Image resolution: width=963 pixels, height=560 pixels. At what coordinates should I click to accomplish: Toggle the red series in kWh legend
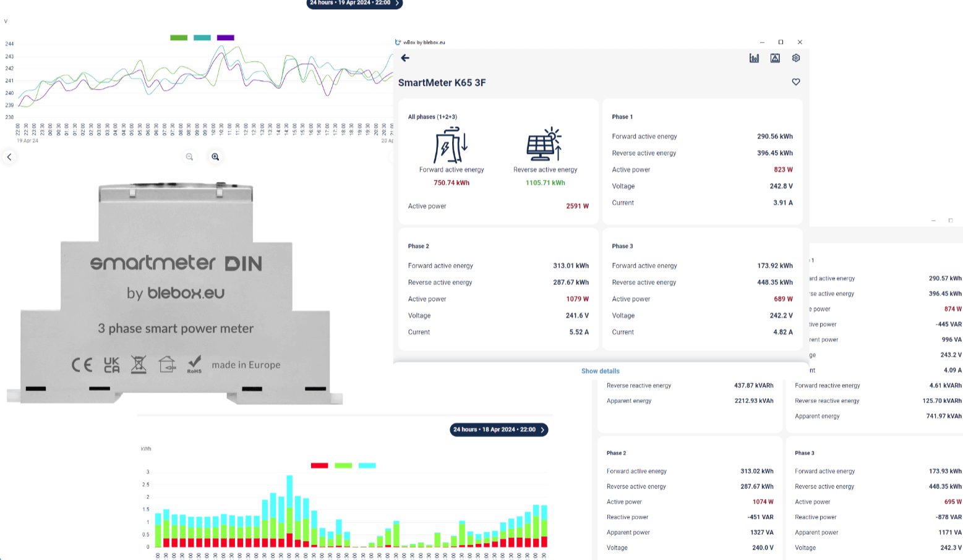point(319,465)
